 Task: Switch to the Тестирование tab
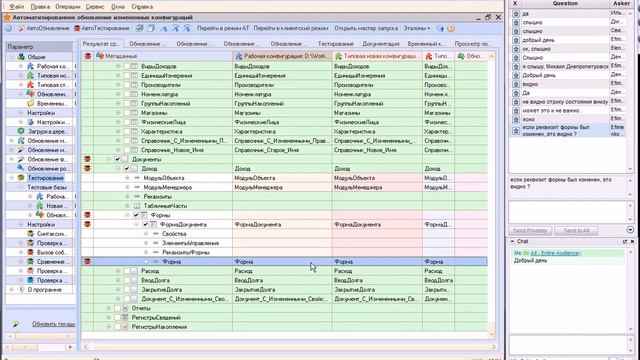336,44
